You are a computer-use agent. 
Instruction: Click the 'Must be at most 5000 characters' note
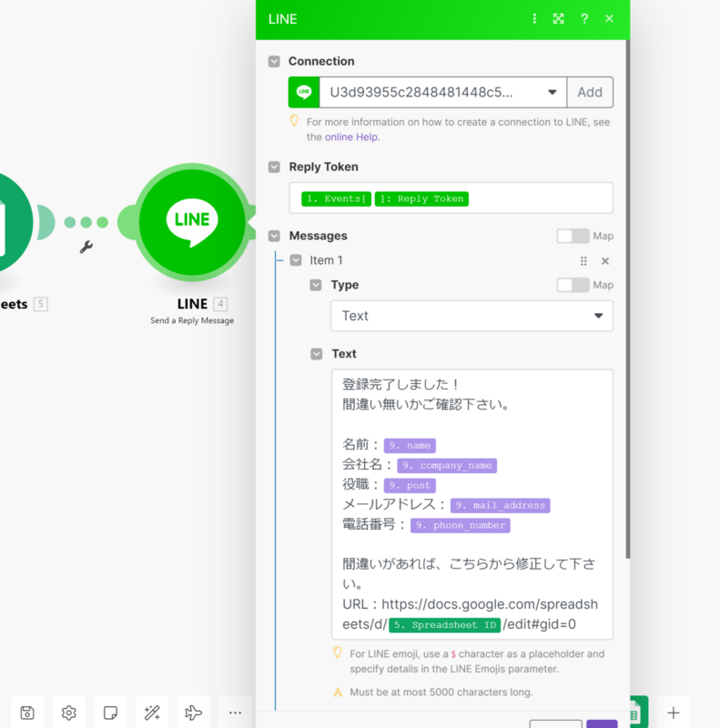441,692
